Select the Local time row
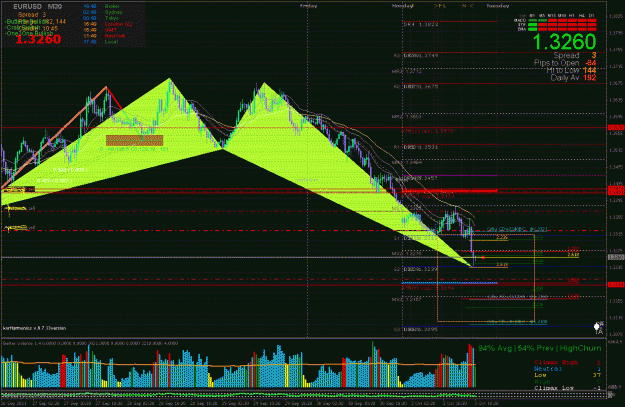Viewport: 625px width, 407px height. [100, 42]
